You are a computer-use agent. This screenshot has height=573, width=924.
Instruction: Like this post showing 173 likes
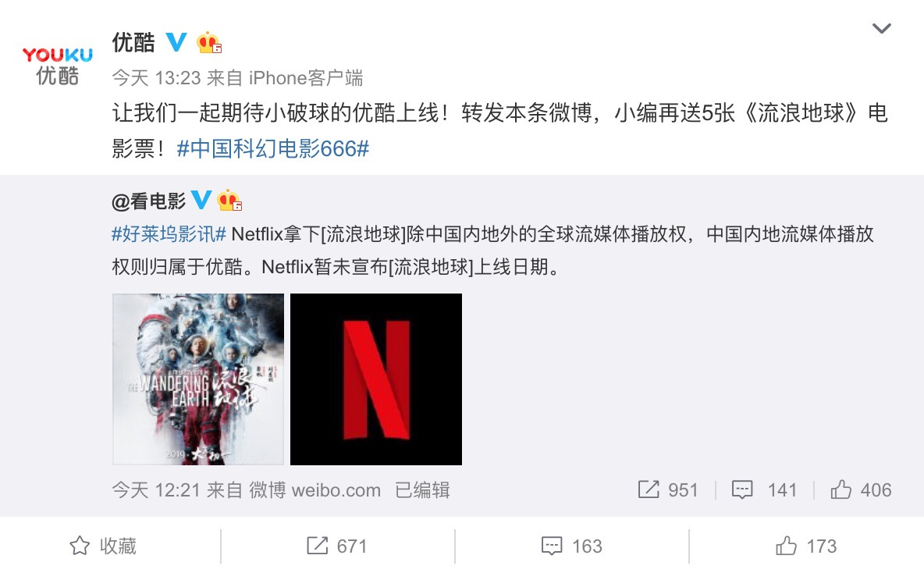pos(805,546)
